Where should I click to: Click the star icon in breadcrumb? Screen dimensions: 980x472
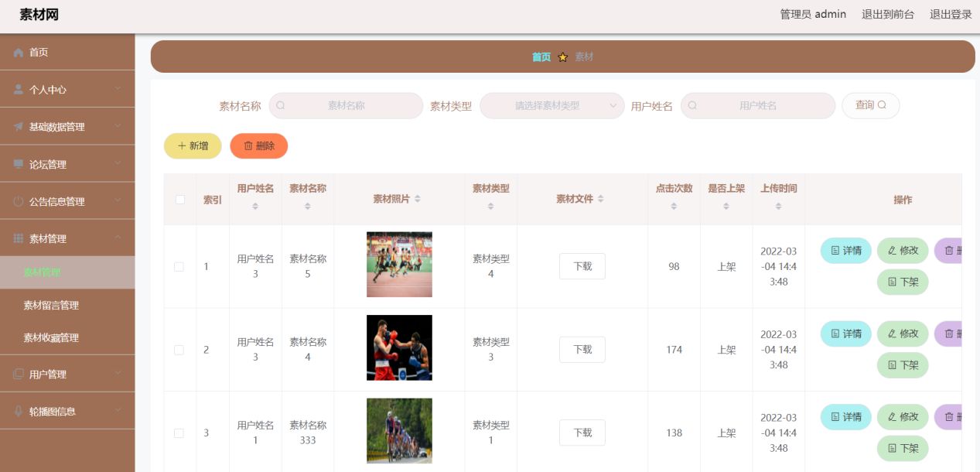tap(563, 57)
